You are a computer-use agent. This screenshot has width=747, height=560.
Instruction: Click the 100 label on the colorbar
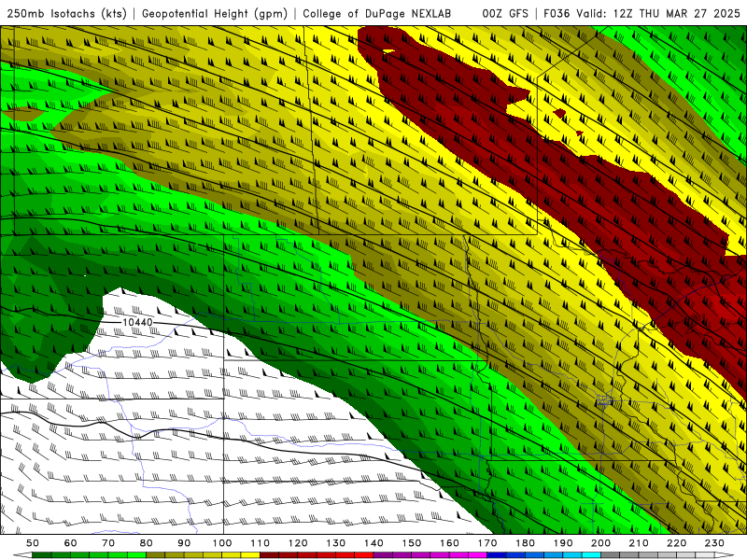(222, 543)
